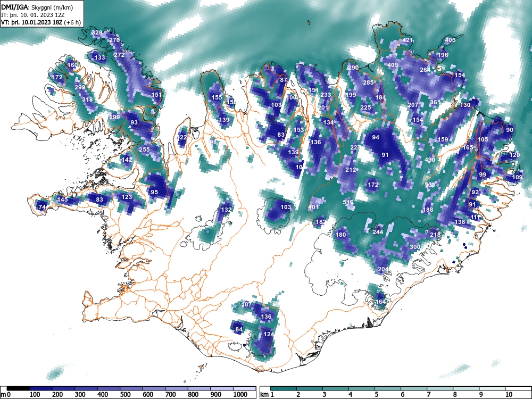This screenshot has height=399, width=532.
Task: Click the 1000 label on the metre legend
Action: coord(240,394)
